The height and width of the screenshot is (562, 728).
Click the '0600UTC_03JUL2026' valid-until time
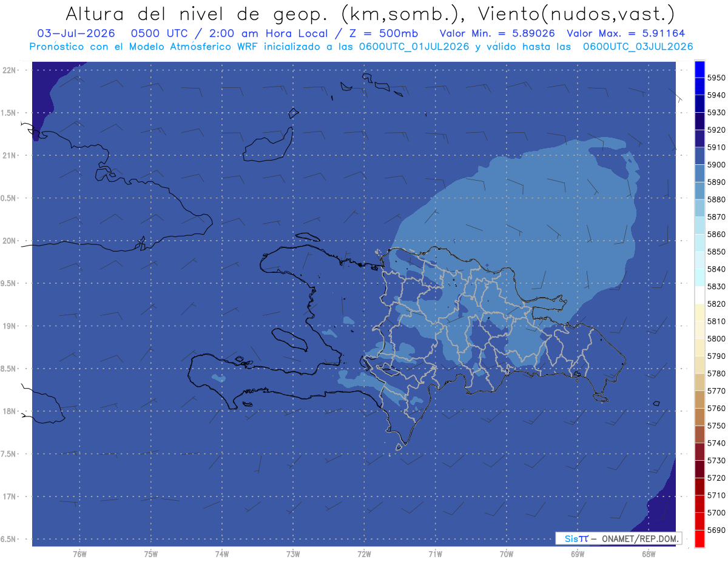click(638, 46)
